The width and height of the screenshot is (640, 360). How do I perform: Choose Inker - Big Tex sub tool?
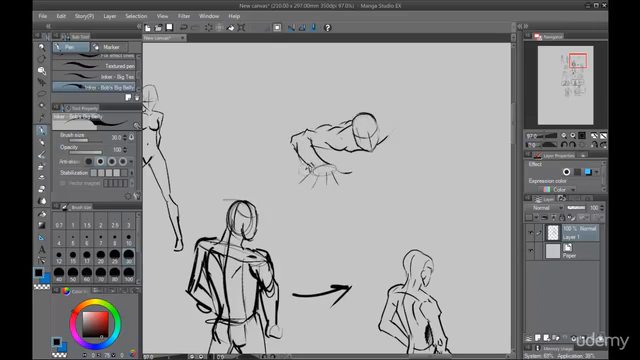coord(94,77)
